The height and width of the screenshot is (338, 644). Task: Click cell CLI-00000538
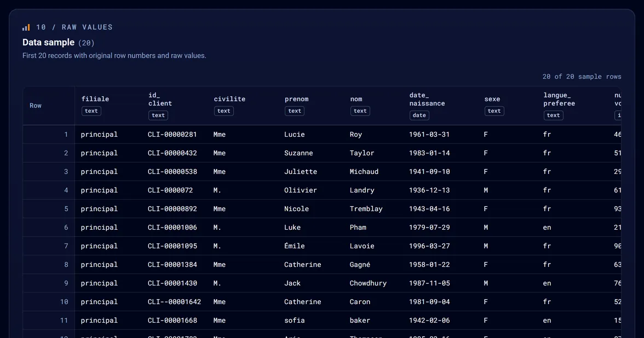[172, 172]
